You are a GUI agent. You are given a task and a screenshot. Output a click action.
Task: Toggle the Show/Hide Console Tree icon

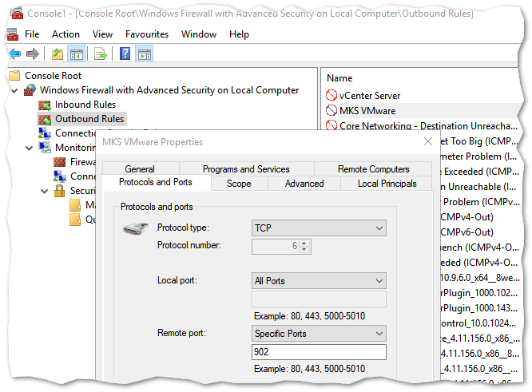[77, 54]
